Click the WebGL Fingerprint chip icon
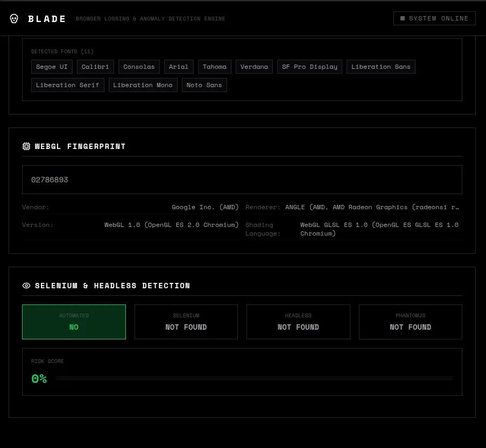Screen dimensions: 486x448 point(26,146)
